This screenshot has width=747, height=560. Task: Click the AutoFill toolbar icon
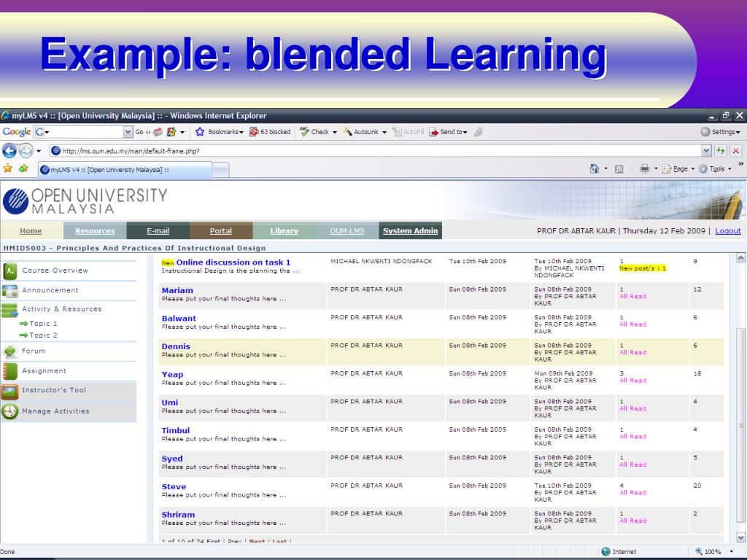[397, 132]
